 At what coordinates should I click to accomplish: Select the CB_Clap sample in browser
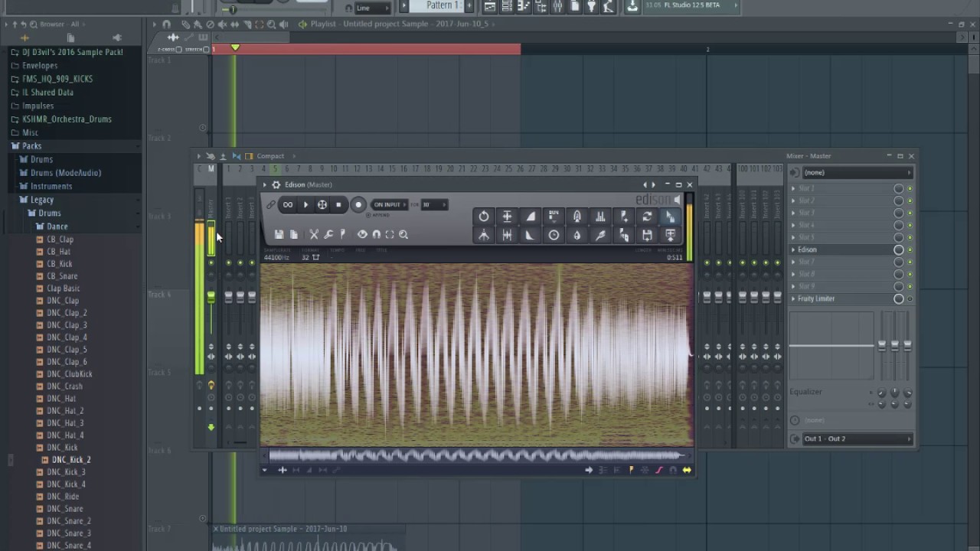pyautogui.click(x=60, y=240)
